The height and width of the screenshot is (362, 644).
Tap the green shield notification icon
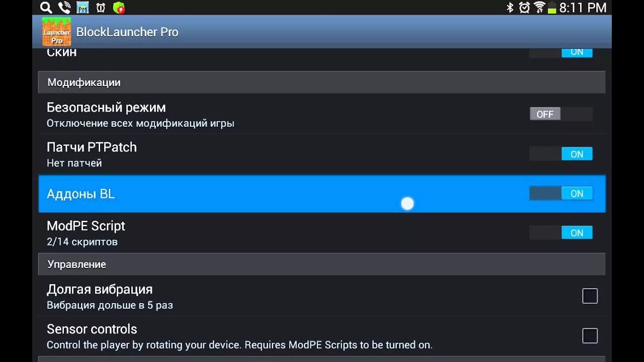pyautogui.click(x=119, y=8)
